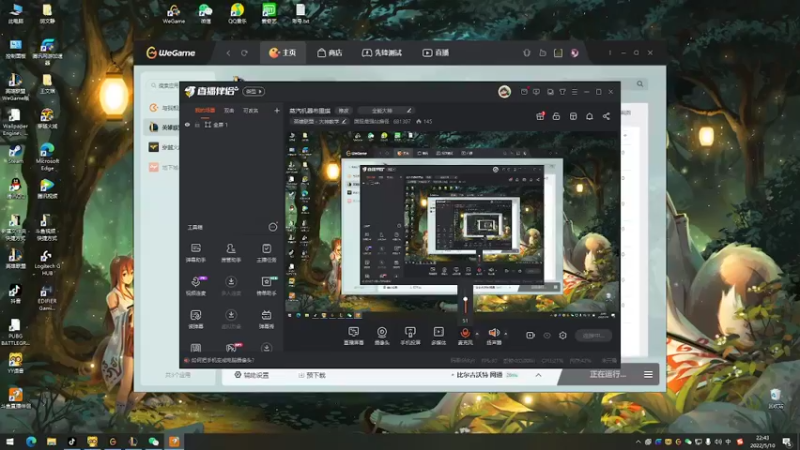Viewport: 800px width, 450px height.
Task: Click the 修改 button next to the room title
Action: (344, 110)
